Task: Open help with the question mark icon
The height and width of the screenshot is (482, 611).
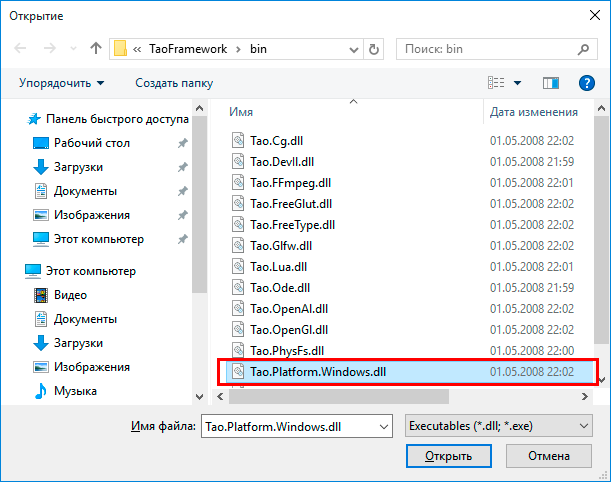Action: point(587,83)
